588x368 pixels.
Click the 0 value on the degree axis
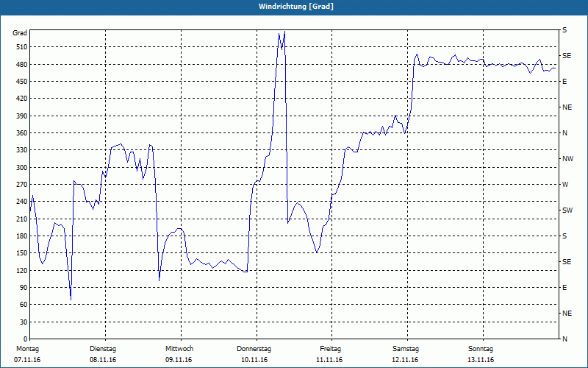(x=26, y=339)
